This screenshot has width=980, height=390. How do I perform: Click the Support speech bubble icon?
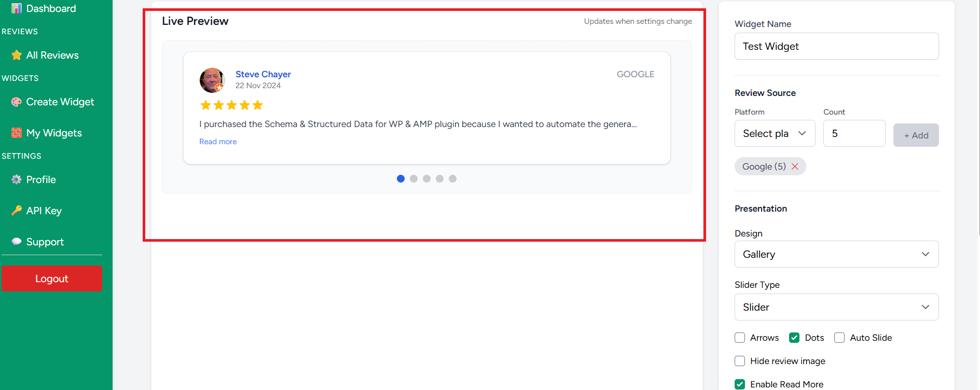tap(17, 242)
